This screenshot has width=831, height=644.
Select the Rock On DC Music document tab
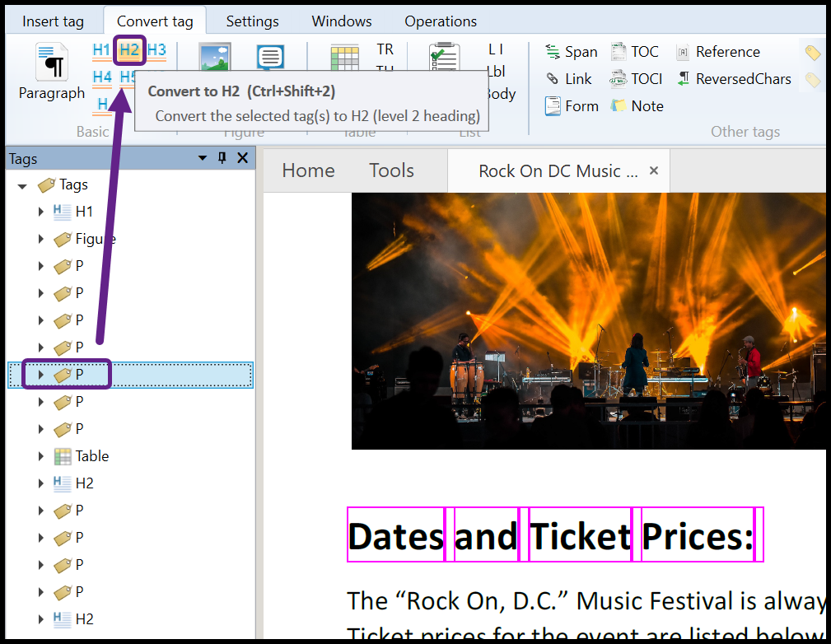[558, 170]
